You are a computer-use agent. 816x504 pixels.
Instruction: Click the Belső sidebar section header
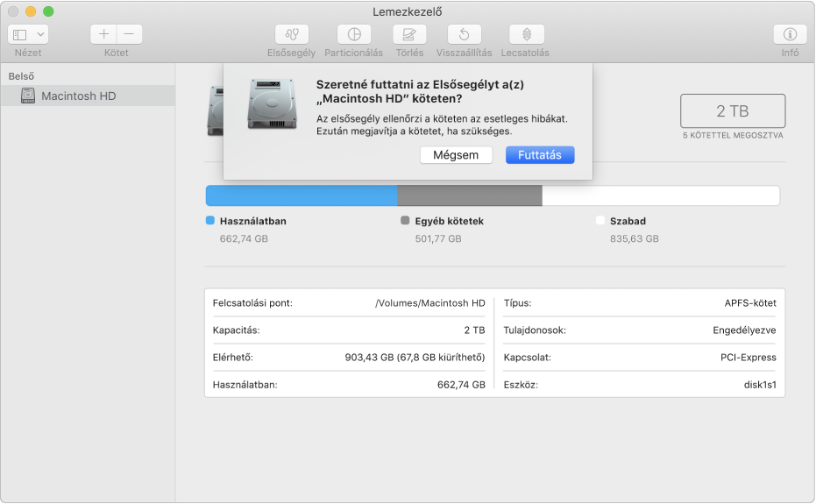pyautogui.click(x=21, y=76)
